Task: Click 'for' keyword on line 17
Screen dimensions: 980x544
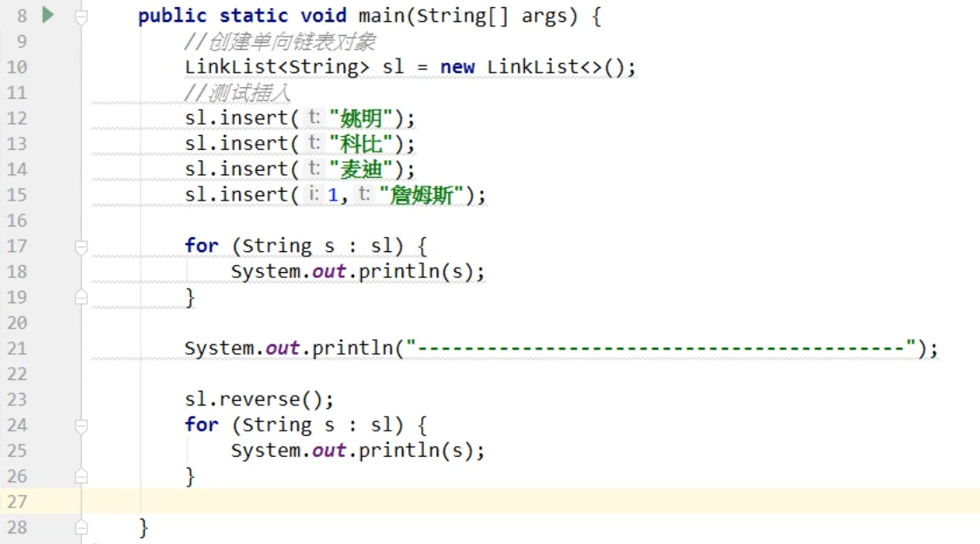Action: tap(201, 246)
